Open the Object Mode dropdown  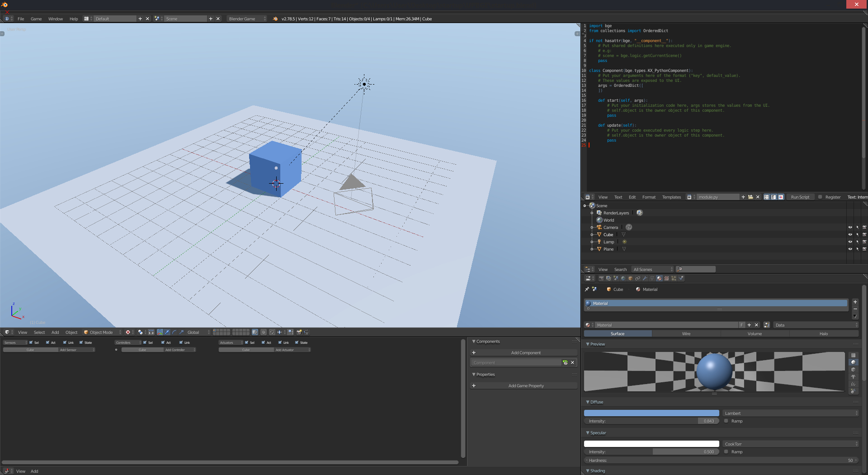pyautogui.click(x=103, y=332)
